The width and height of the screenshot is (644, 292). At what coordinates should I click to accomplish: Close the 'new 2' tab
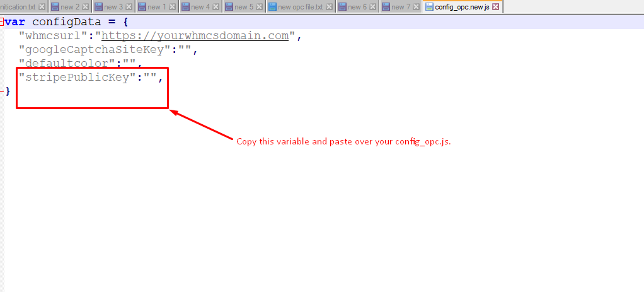click(86, 7)
